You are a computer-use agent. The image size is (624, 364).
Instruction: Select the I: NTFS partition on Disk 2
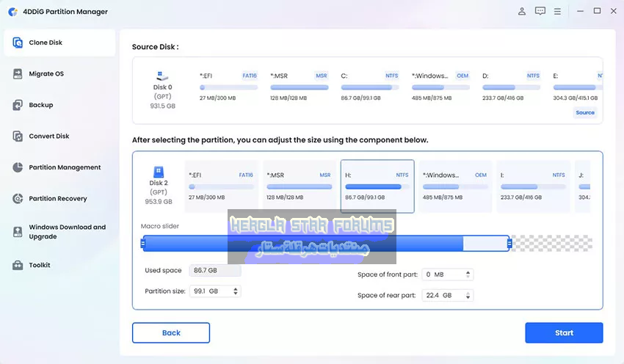tap(532, 186)
